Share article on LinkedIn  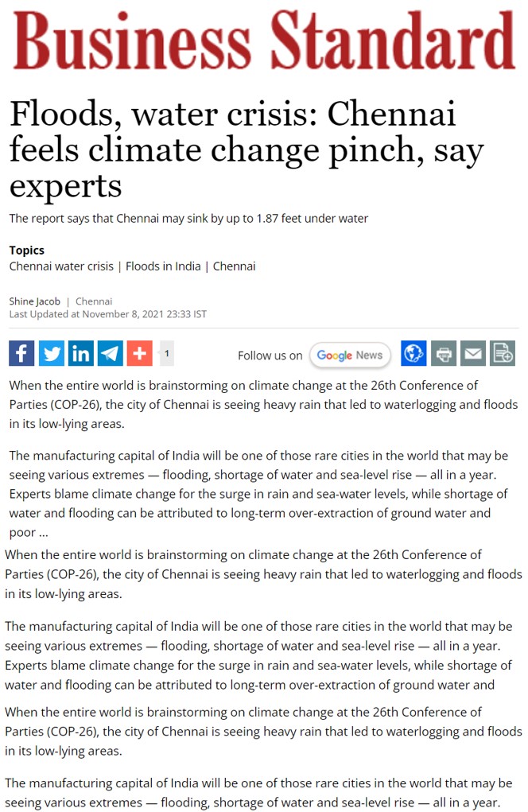pyautogui.click(x=81, y=353)
